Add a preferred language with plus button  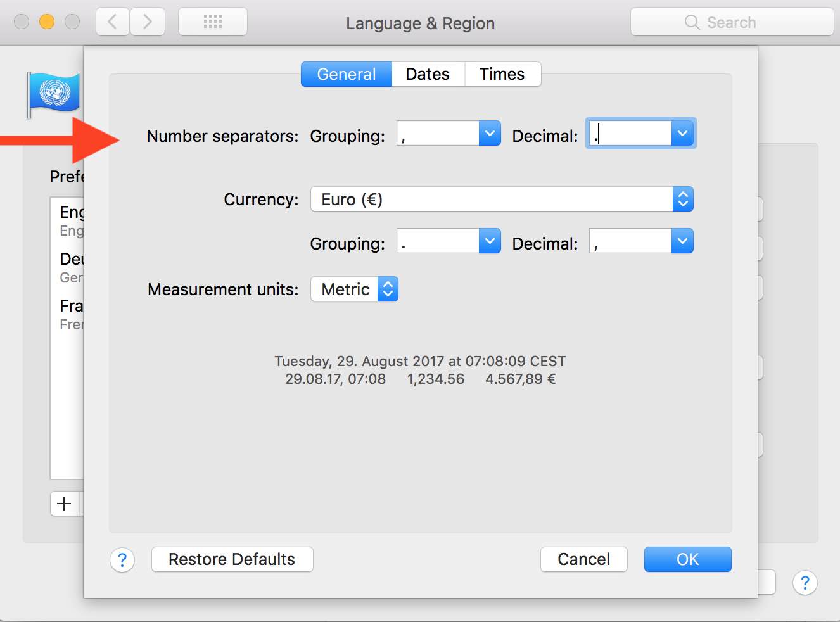click(64, 504)
